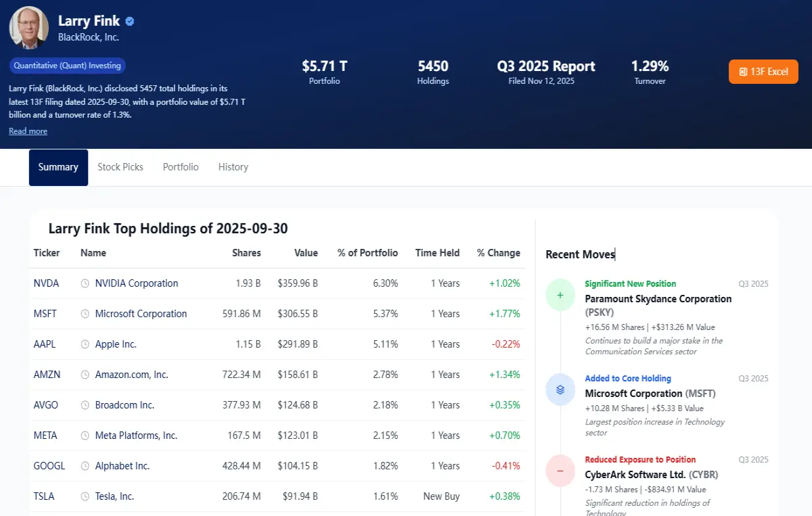Click the % Change column header
The image size is (812, 516).
coord(499,253)
